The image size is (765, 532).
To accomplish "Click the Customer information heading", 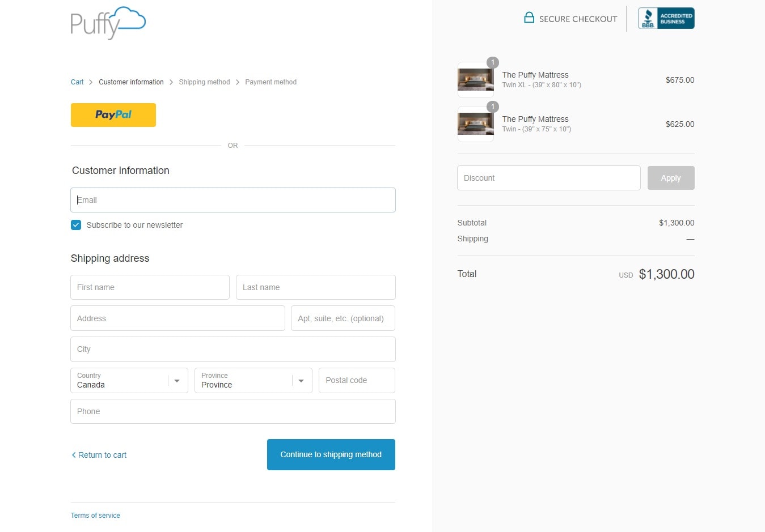I will coord(121,171).
